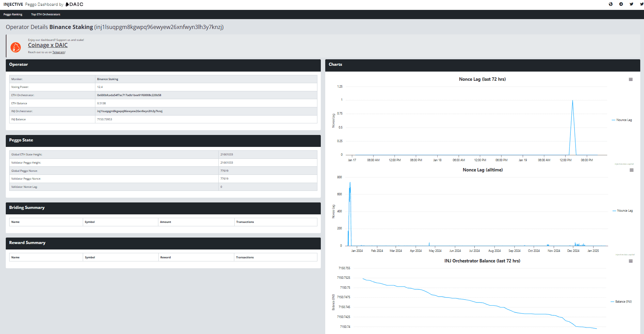Open the Top ETH Orchestrators tab
The height and width of the screenshot is (334, 644).
tap(45, 14)
